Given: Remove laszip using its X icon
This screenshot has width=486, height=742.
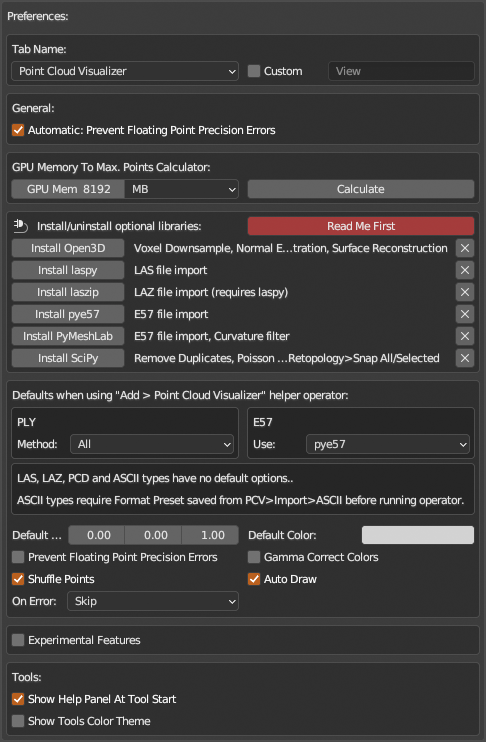Looking at the screenshot, I should [465, 292].
